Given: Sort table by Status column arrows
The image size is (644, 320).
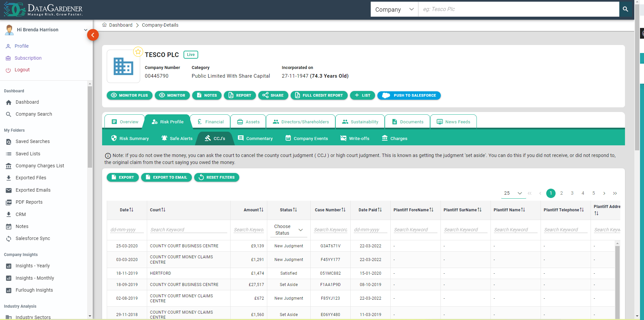Looking at the screenshot, I should pyautogui.click(x=295, y=210).
